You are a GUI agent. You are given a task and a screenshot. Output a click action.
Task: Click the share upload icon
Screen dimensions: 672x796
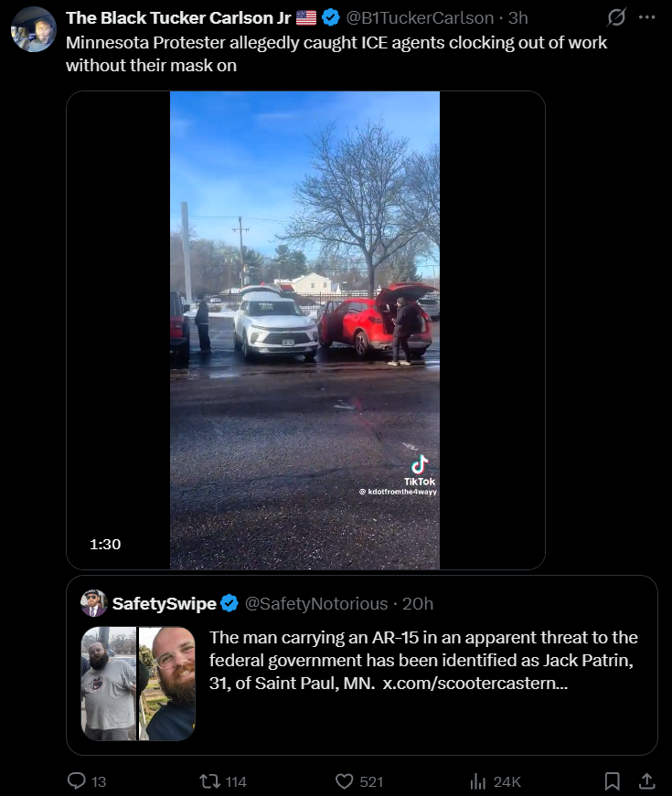pyautogui.click(x=646, y=781)
